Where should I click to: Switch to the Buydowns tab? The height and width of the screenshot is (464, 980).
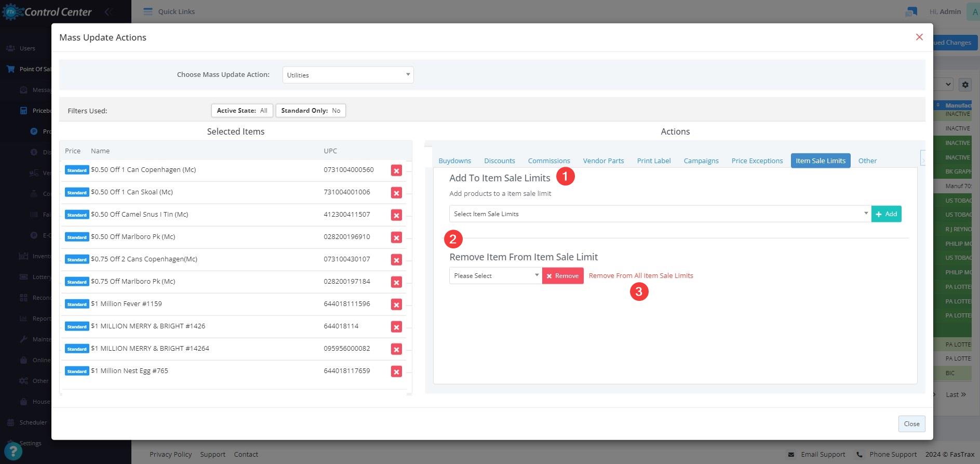(x=454, y=161)
